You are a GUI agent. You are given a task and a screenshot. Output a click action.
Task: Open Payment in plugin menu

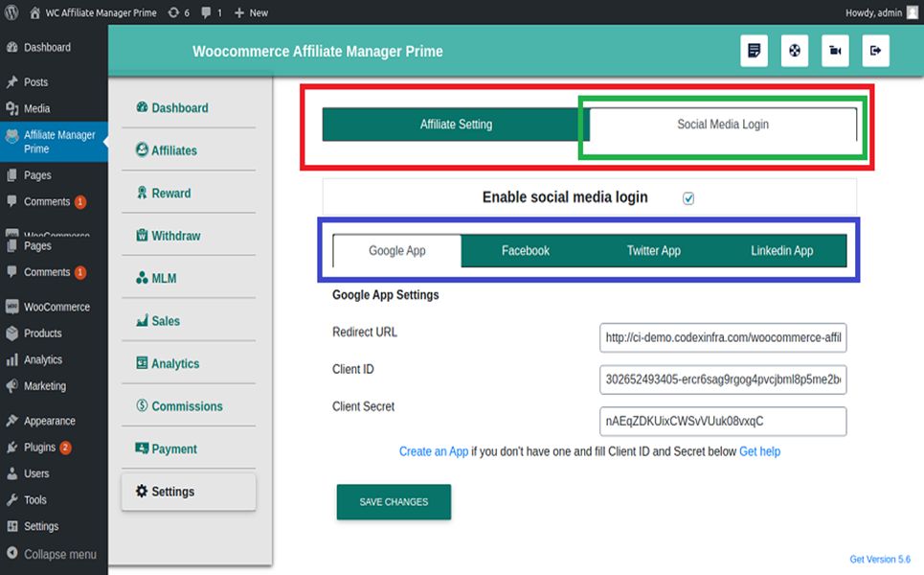pos(167,448)
